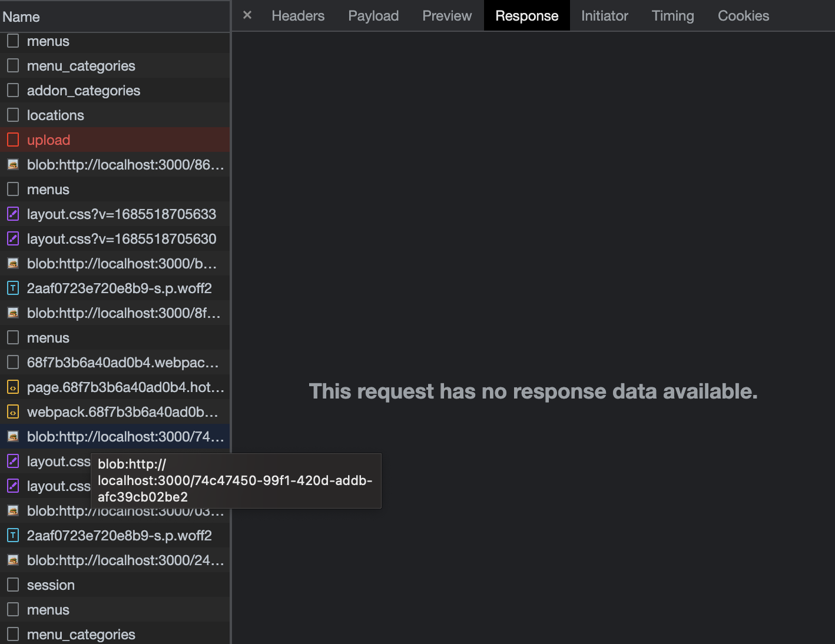835x644 pixels.
Task: Select the Preview tab
Action: 446,15
